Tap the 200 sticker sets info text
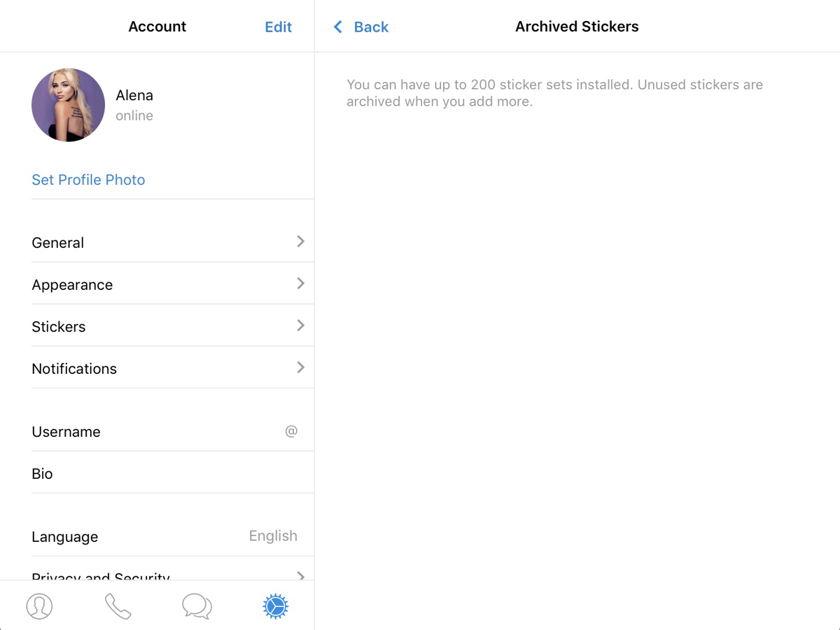 554,93
